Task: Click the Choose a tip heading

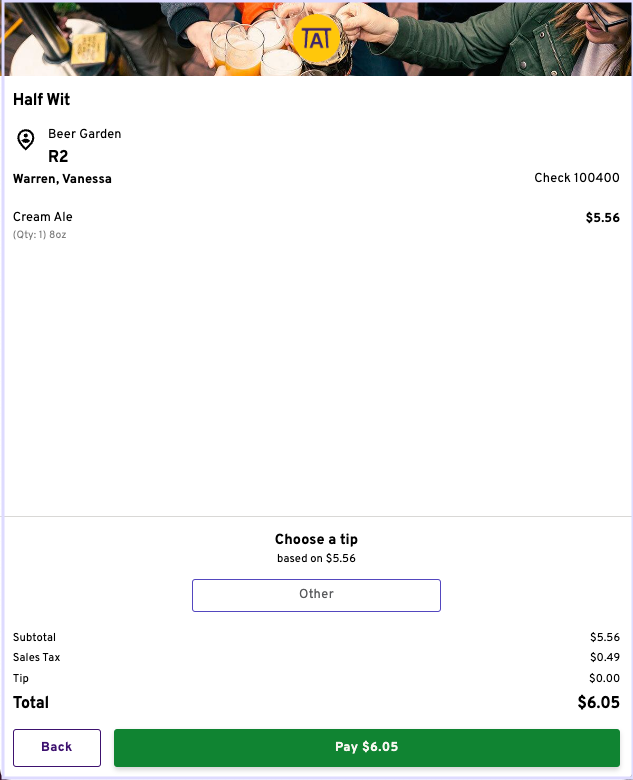Action: pyautogui.click(x=316, y=539)
